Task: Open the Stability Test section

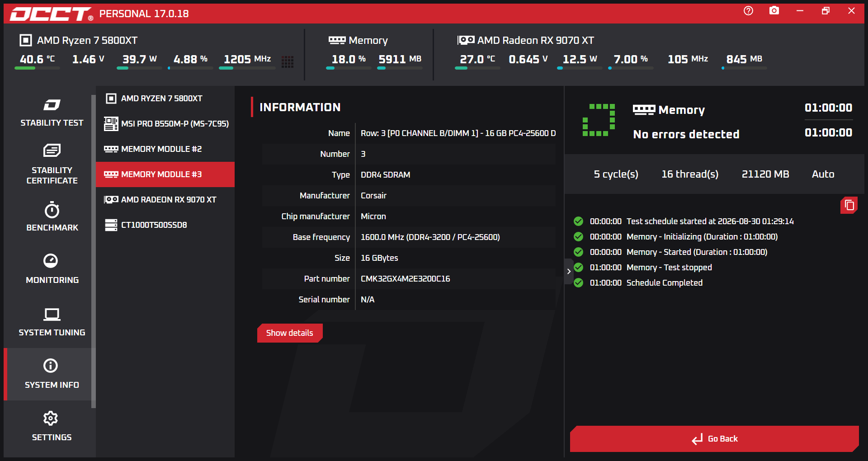Action: pyautogui.click(x=52, y=113)
